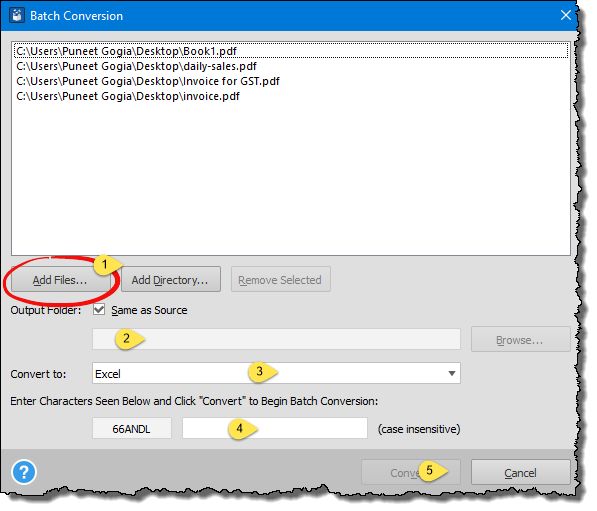Click the Batch Conversion title bar app icon
The height and width of the screenshot is (511, 597).
(17, 16)
